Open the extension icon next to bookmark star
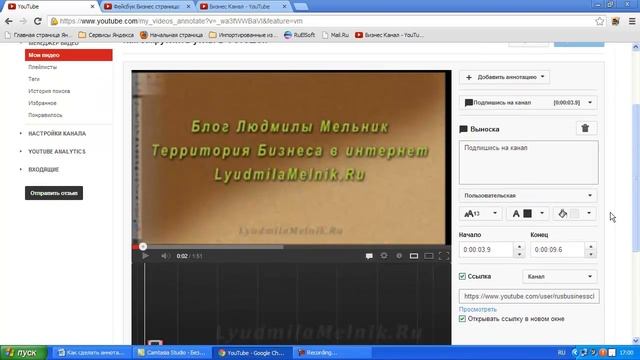Screen dimensions: 640x360 pos(616,21)
